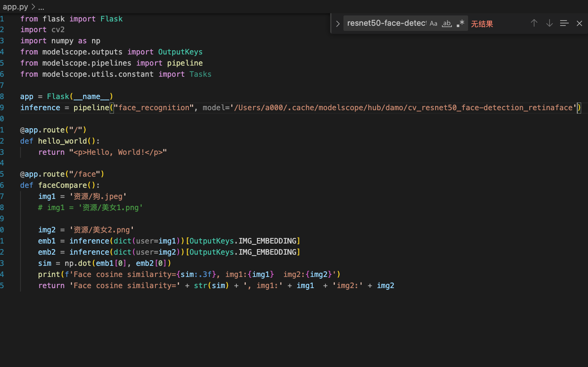588x367 pixels.
Task: Click ', img1:' string in return line
Action: pyautogui.click(x=263, y=286)
